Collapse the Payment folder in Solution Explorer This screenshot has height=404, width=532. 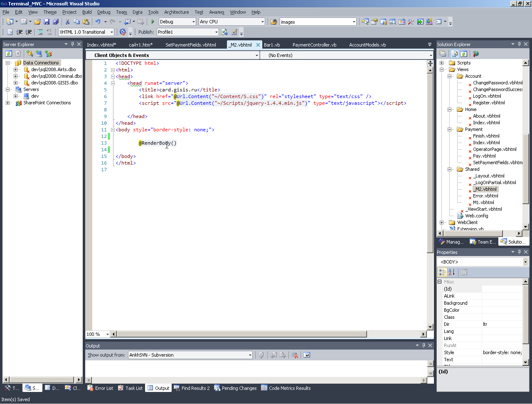coord(450,129)
